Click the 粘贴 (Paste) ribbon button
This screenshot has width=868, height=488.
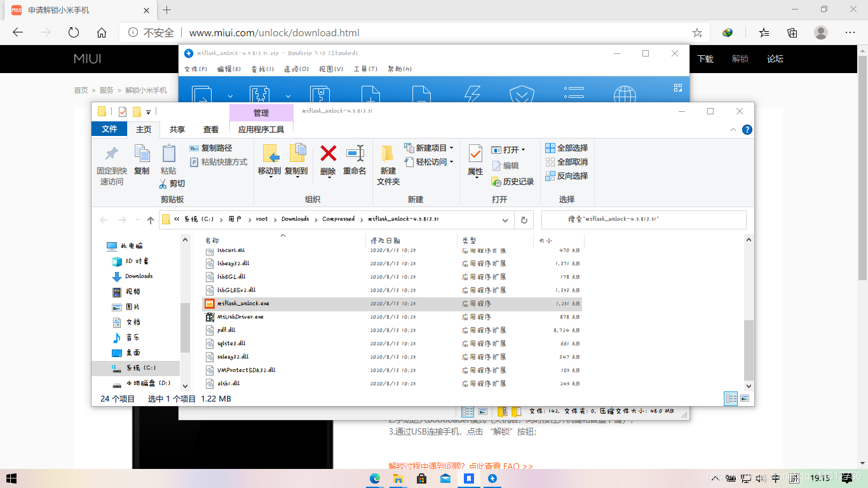click(x=168, y=160)
